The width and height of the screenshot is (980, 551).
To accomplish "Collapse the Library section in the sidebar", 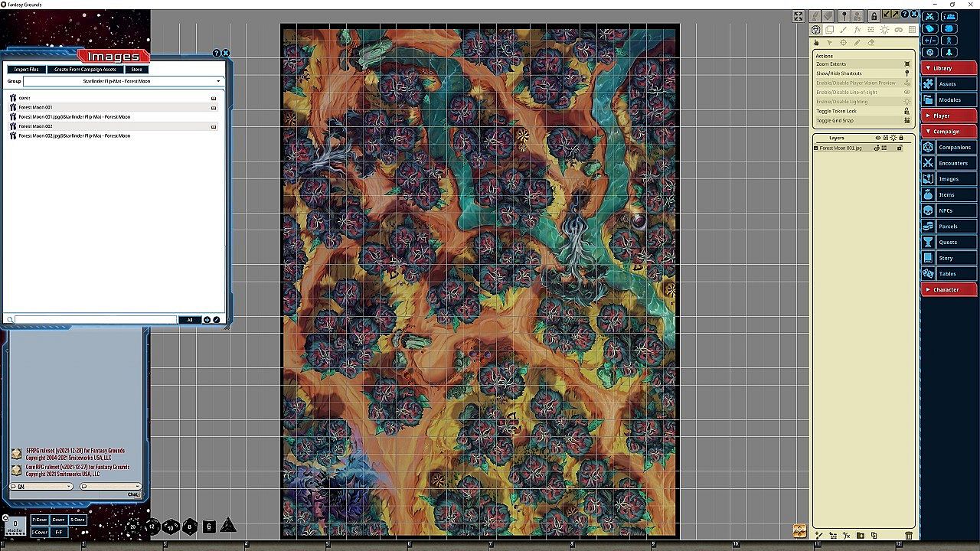I will pos(949,68).
